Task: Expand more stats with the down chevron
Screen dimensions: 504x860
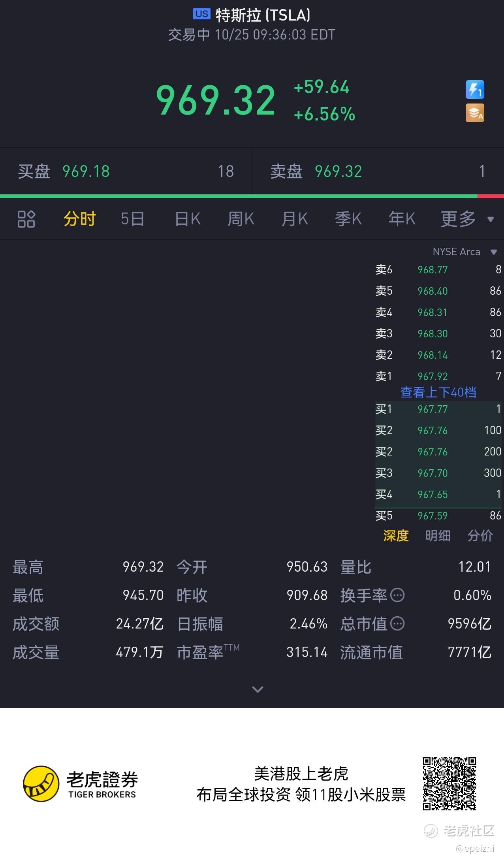Action: pyautogui.click(x=258, y=689)
